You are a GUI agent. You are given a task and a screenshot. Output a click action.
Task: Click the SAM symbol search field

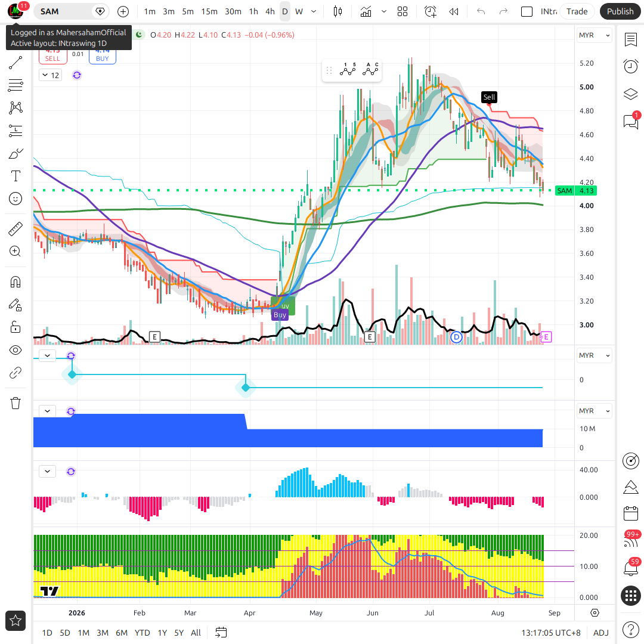click(71, 11)
